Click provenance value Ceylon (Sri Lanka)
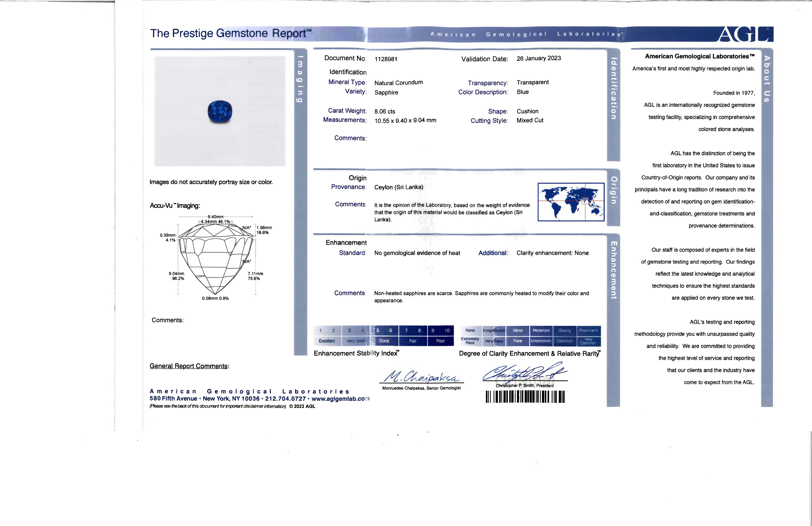Screen dimensions: 812x526 [398, 187]
